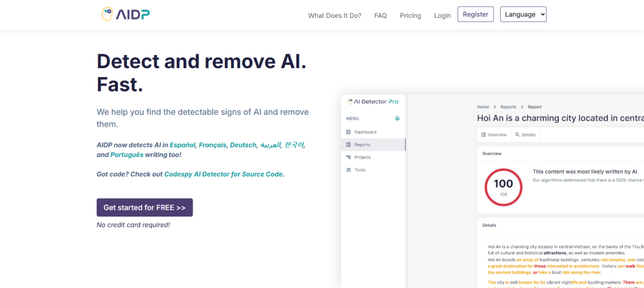Click the green circle icon beside MENU

(x=397, y=118)
